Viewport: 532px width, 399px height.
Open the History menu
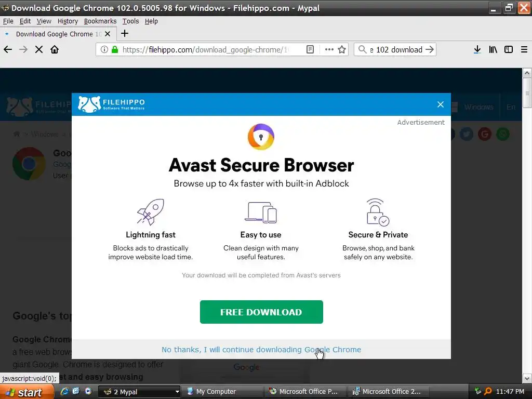click(x=68, y=21)
